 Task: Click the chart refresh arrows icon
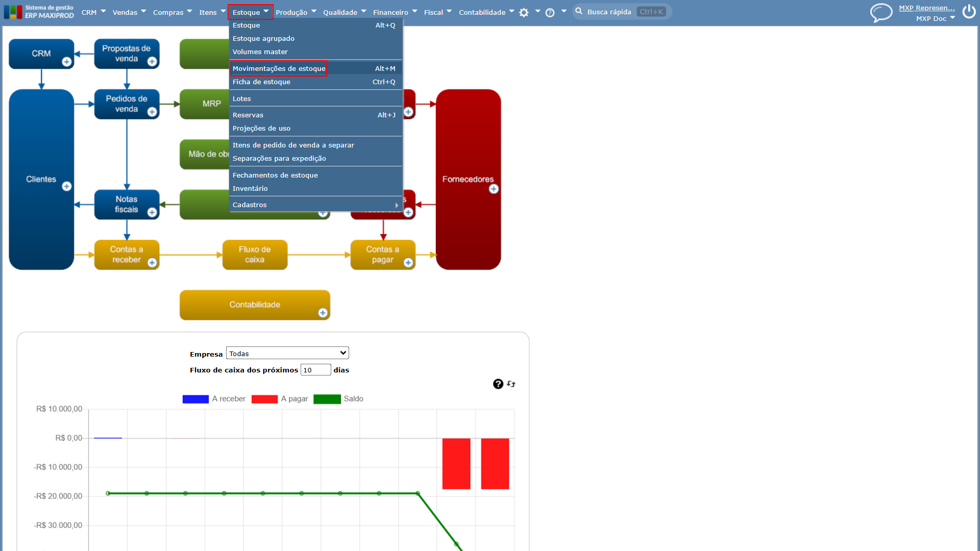coord(511,384)
